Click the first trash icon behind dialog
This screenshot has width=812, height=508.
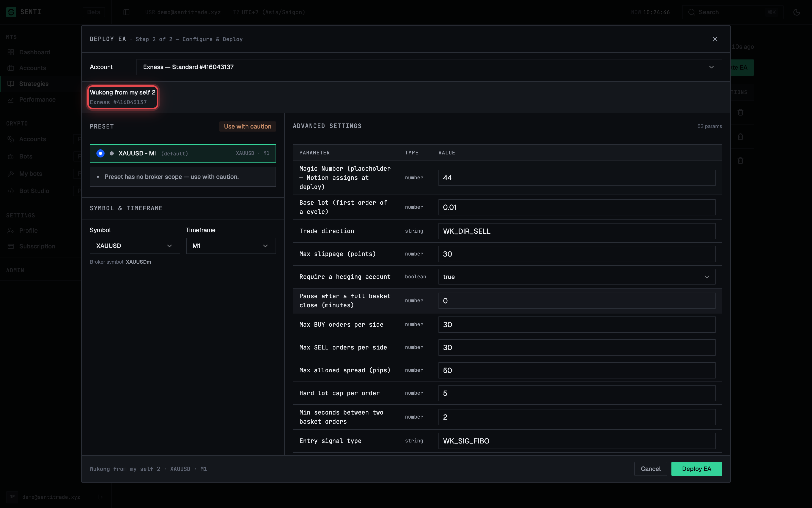(x=740, y=112)
